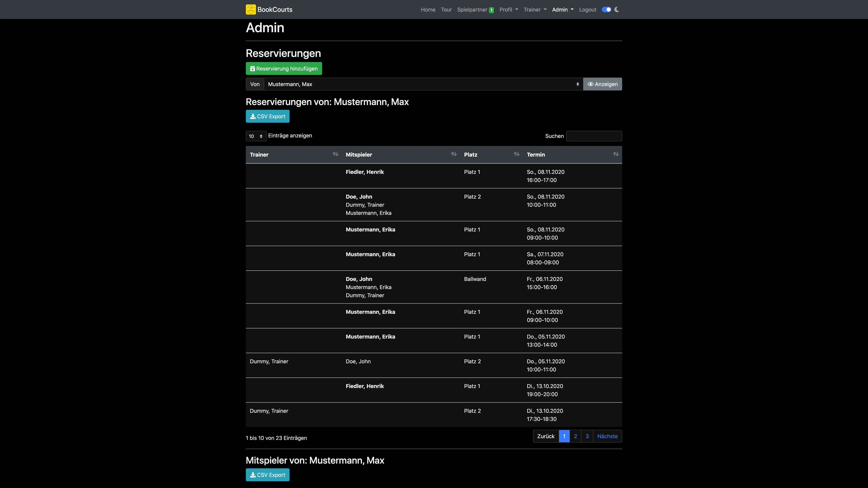868x488 pixels.
Task: Sort by Trainer column arrows
Action: click(x=335, y=154)
